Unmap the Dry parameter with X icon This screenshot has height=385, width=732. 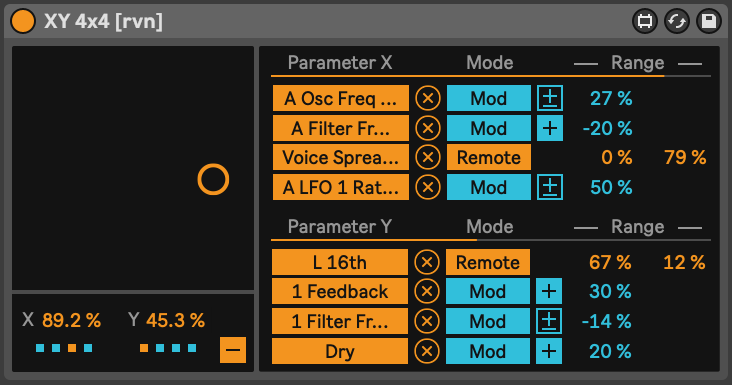[427, 351]
